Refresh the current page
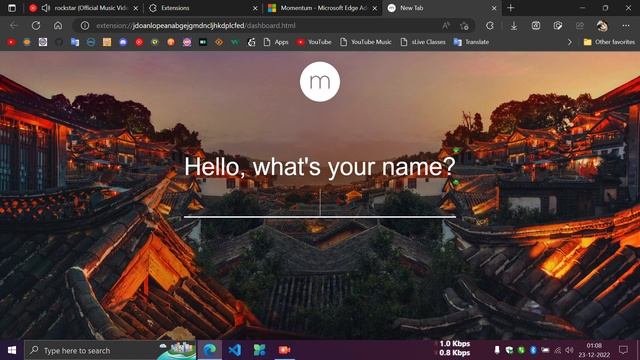This screenshot has width=640, height=360. click(x=36, y=25)
